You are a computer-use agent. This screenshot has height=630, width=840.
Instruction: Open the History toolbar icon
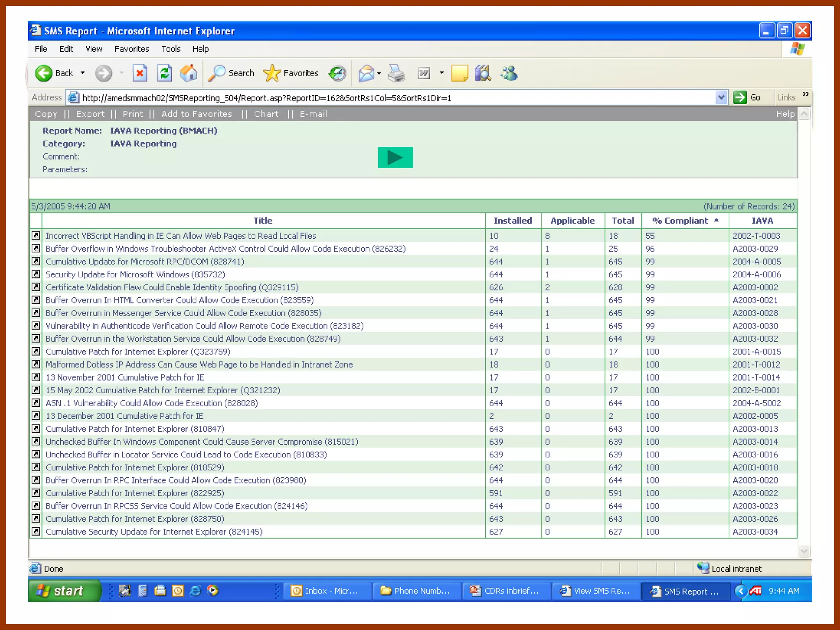pyautogui.click(x=338, y=73)
